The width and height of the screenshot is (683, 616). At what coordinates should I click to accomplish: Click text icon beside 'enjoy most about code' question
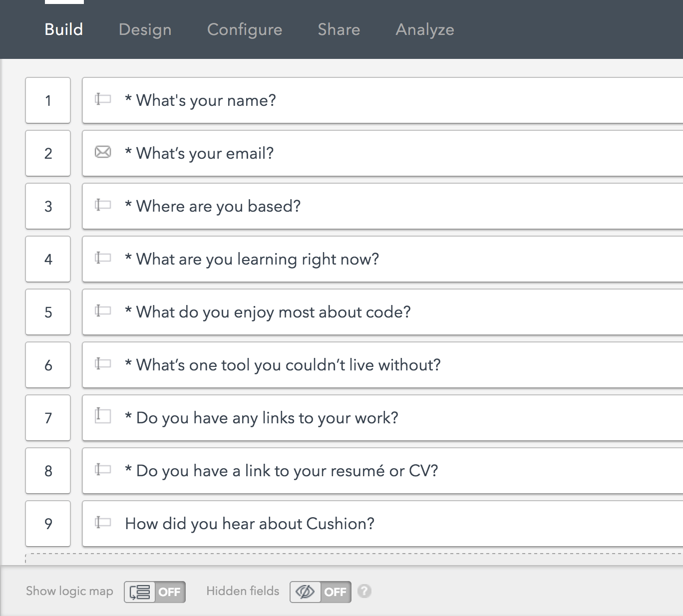[x=103, y=310]
